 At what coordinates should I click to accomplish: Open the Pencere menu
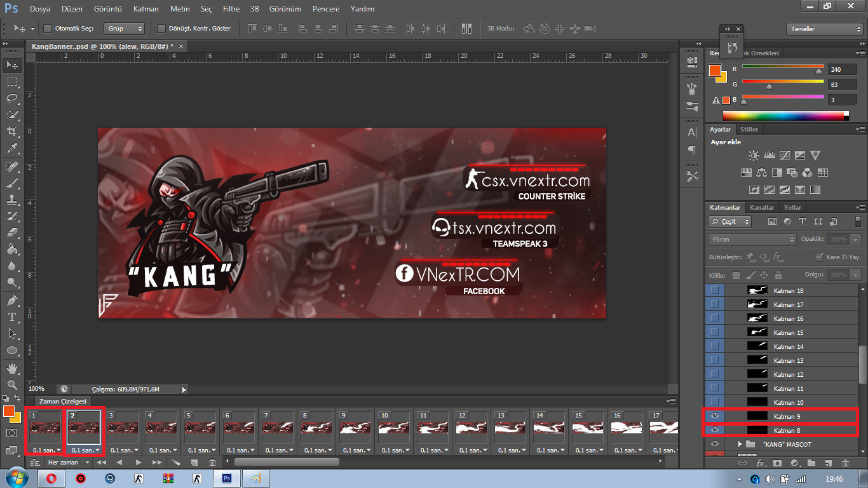click(x=327, y=9)
